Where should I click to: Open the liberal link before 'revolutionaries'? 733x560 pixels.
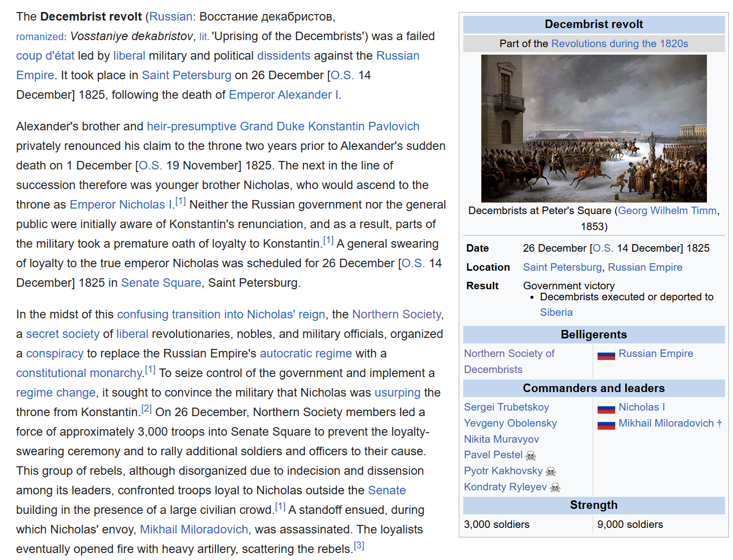(132, 334)
